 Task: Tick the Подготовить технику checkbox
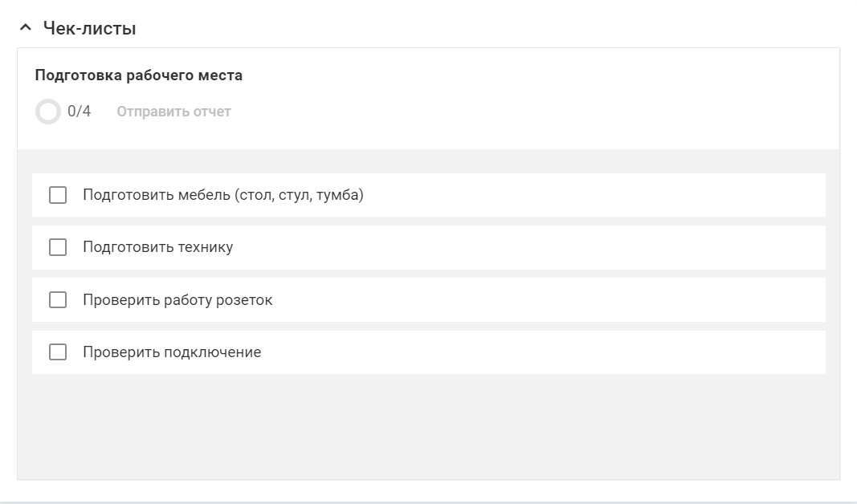[x=58, y=247]
